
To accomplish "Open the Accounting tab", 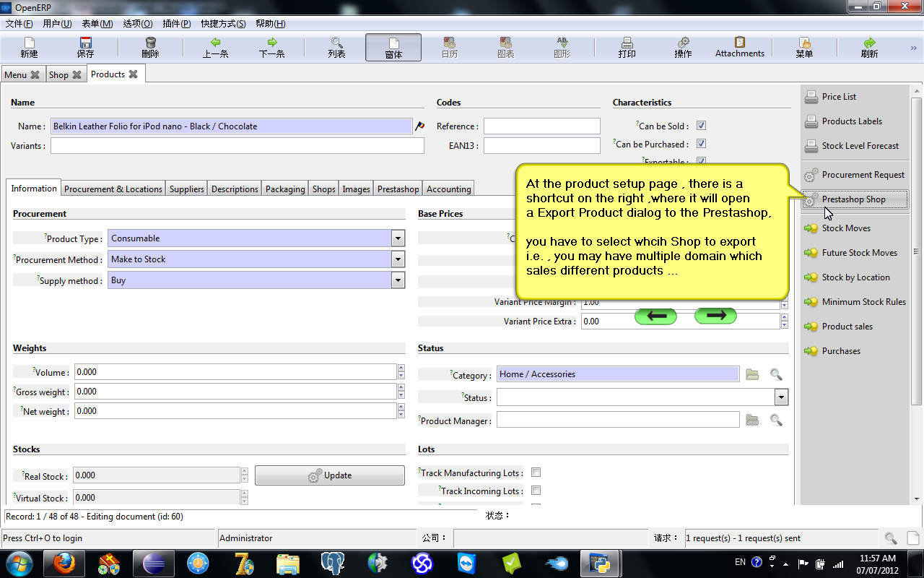I will click(x=448, y=189).
